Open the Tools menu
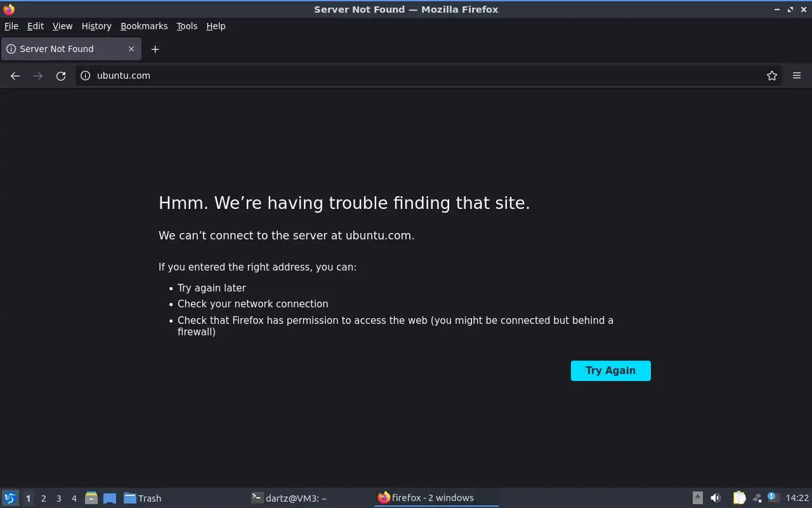Screen dimensions: 812x508 tap(187, 26)
